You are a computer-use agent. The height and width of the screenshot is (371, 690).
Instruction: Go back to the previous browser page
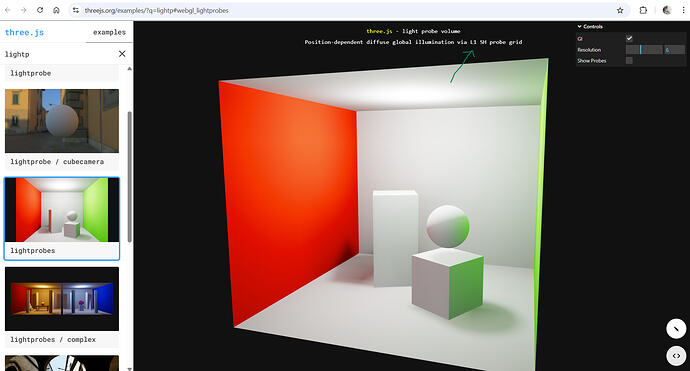pyautogui.click(x=7, y=10)
